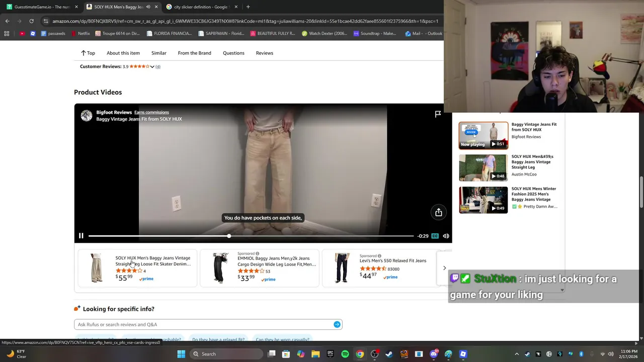Image resolution: width=644 pixels, height=362 pixels.
Task: Open Epic Games Launcher from the taskbar
Action: point(331,354)
